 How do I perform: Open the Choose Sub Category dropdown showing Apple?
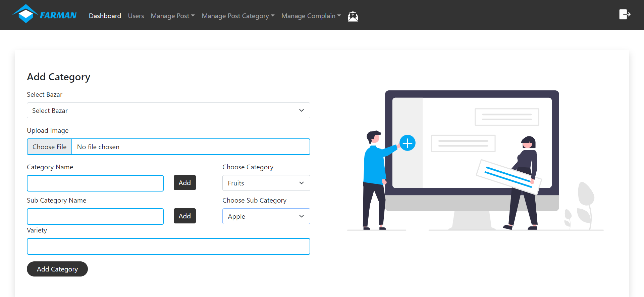266,216
